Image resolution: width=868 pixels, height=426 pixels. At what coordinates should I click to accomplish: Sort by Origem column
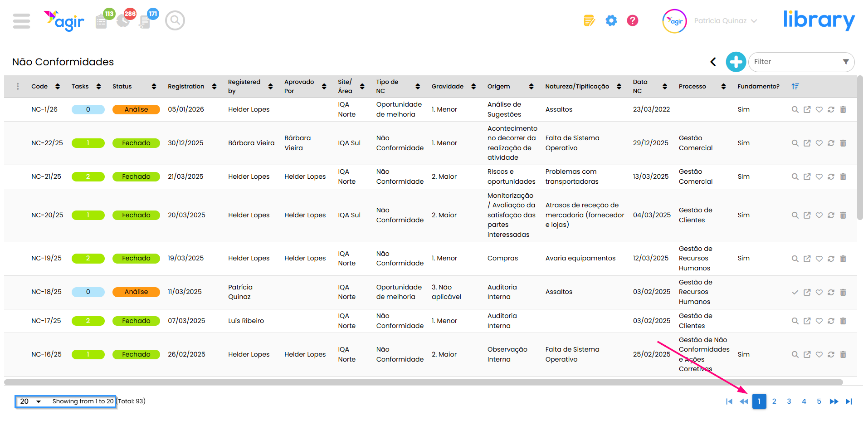coord(531,86)
